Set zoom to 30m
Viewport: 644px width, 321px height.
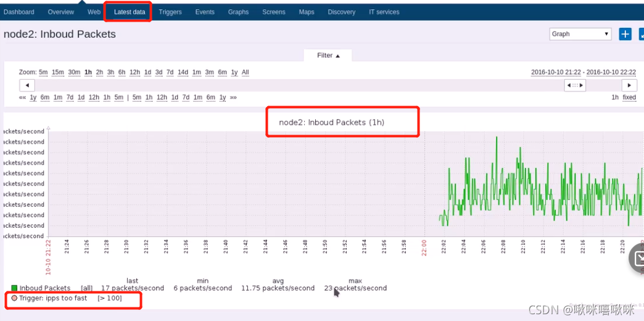(x=75, y=72)
